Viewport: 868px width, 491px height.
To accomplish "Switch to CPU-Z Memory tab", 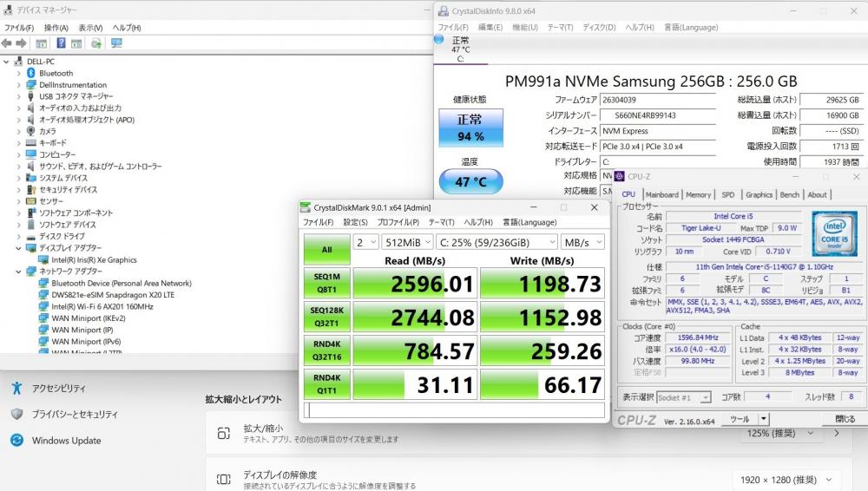I will point(698,195).
